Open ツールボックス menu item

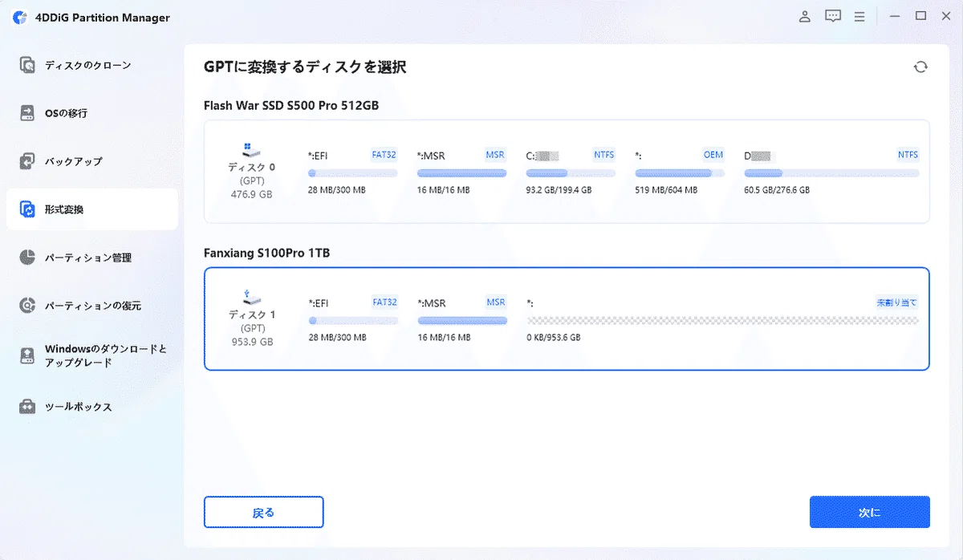click(92, 407)
